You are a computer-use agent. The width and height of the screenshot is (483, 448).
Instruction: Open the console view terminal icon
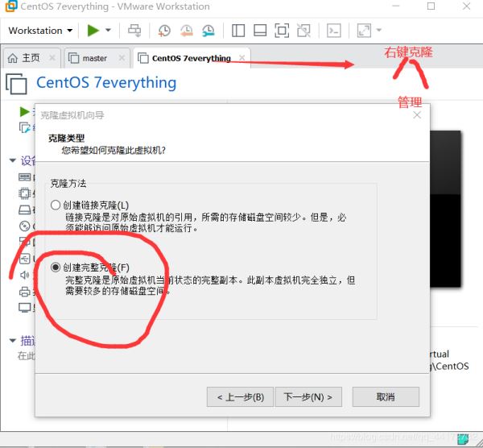tap(333, 31)
